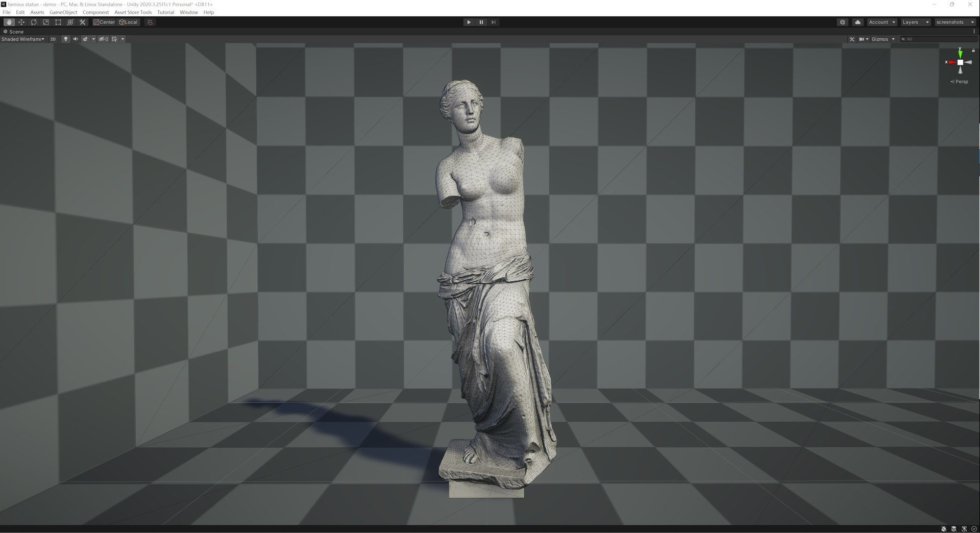Open the background tasks checkmark icon

[x=974, y=529]
